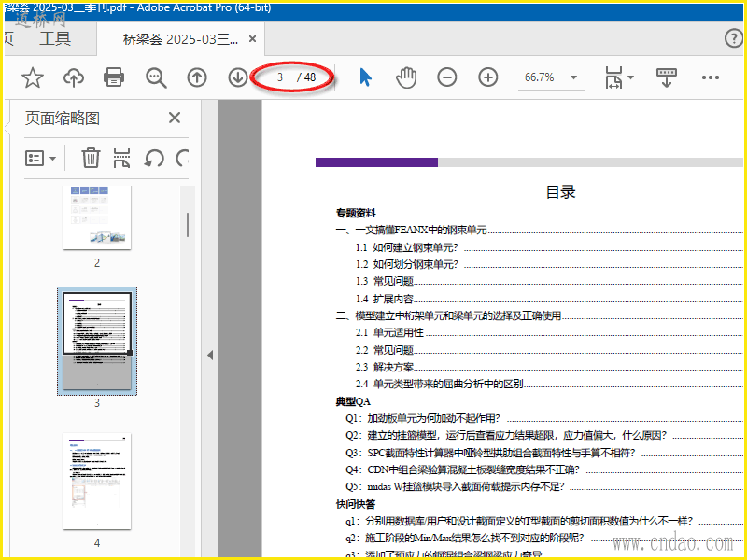
Task: Click the star bookmark icon in toolbar
Action: tap(33, 77)
